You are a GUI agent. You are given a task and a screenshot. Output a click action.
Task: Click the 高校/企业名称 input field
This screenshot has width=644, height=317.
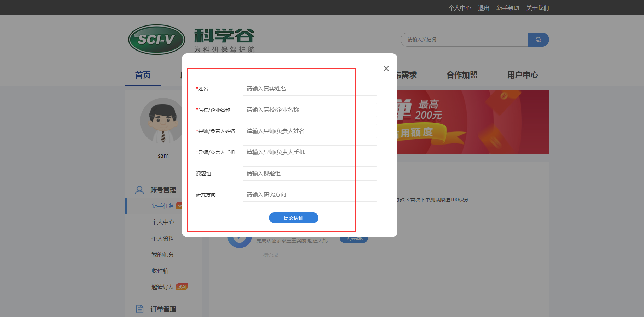(x=310, y=110)
